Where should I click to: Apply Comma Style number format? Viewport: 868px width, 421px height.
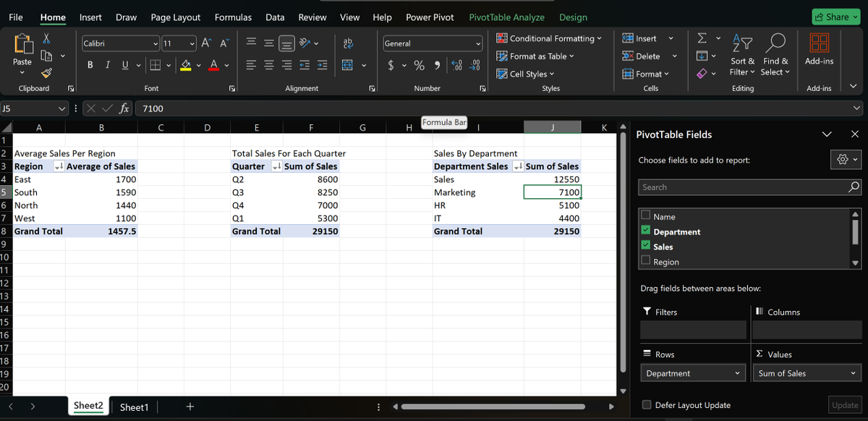point(438,65)
